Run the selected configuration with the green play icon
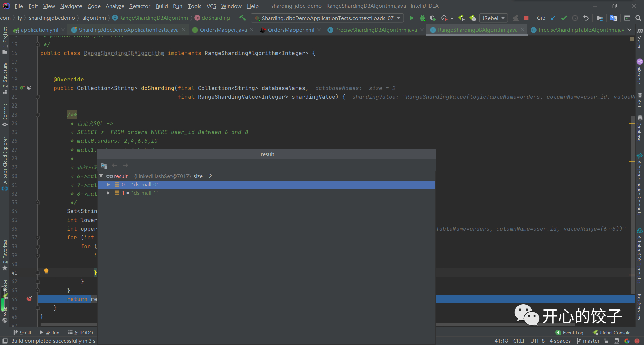The height and width of the screenshot is (345, 644). click(x=411, y=18)
